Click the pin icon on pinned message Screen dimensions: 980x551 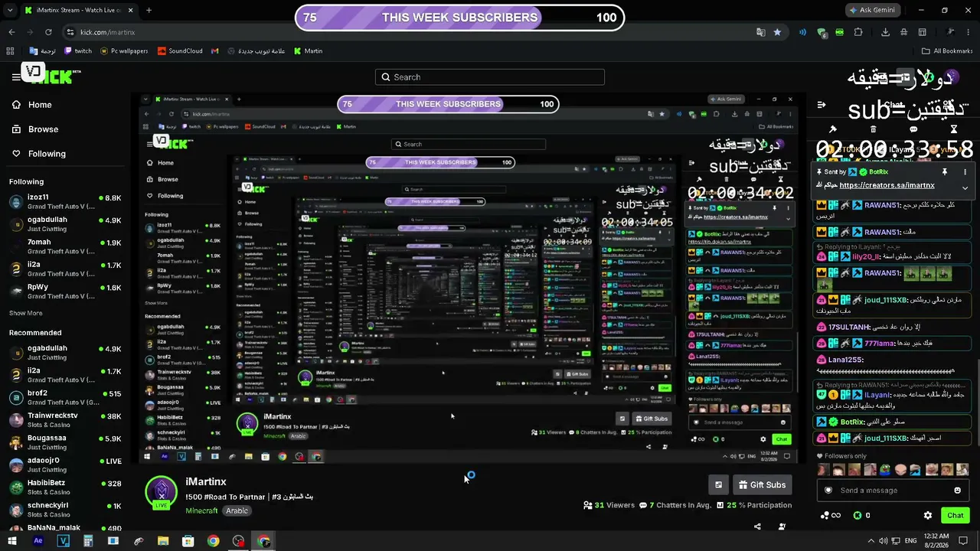click(945, 172)
